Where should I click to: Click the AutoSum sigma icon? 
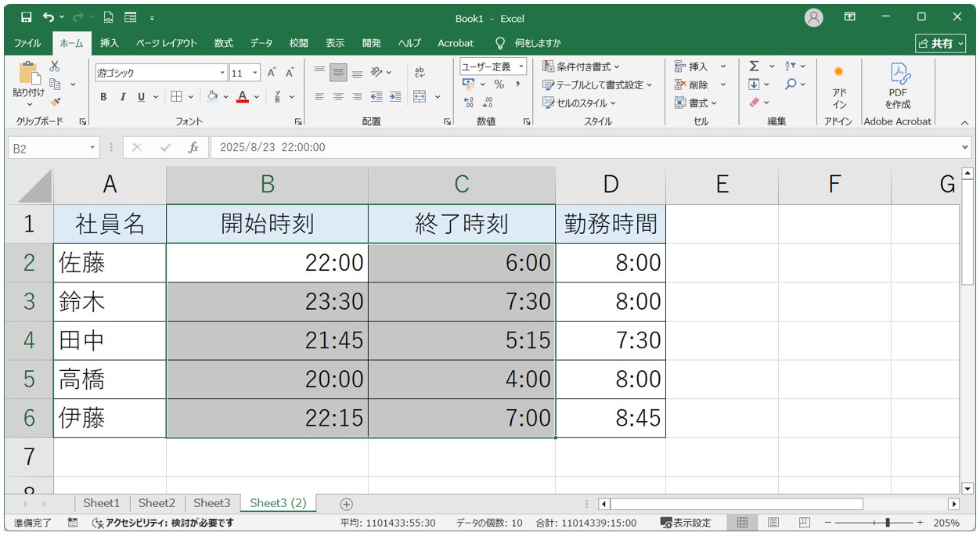754,67
